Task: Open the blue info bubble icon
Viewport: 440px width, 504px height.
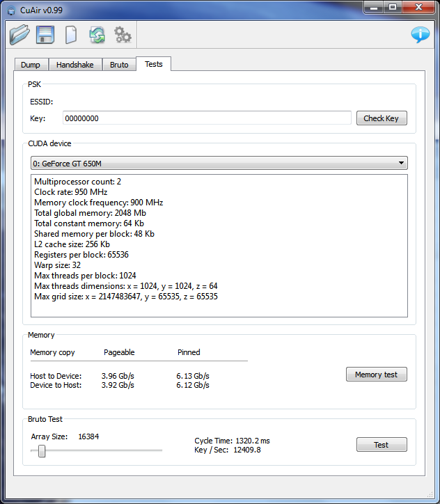Action: 420,34
